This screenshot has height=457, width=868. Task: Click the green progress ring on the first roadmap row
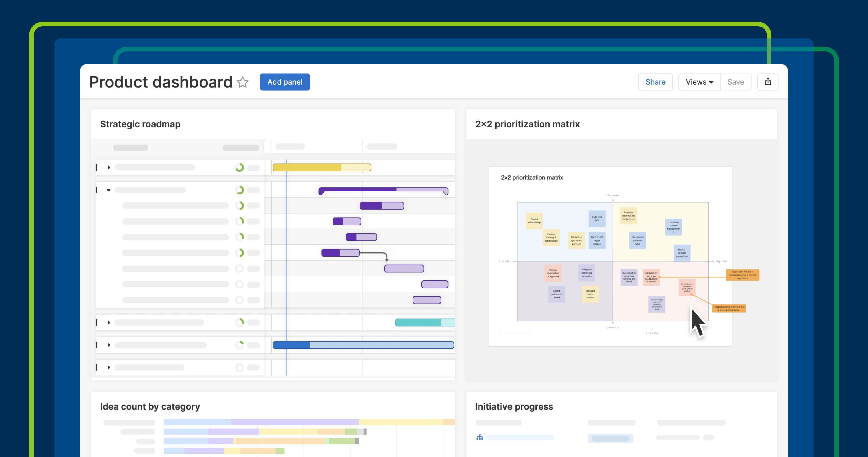coord(240,167)
